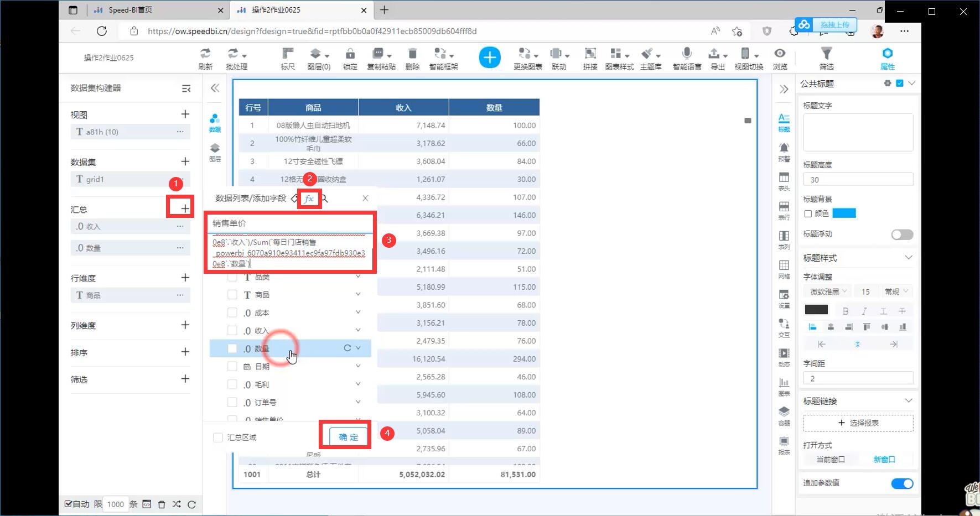Click the 删除 trash icon in toolbar

coord(412,54)
